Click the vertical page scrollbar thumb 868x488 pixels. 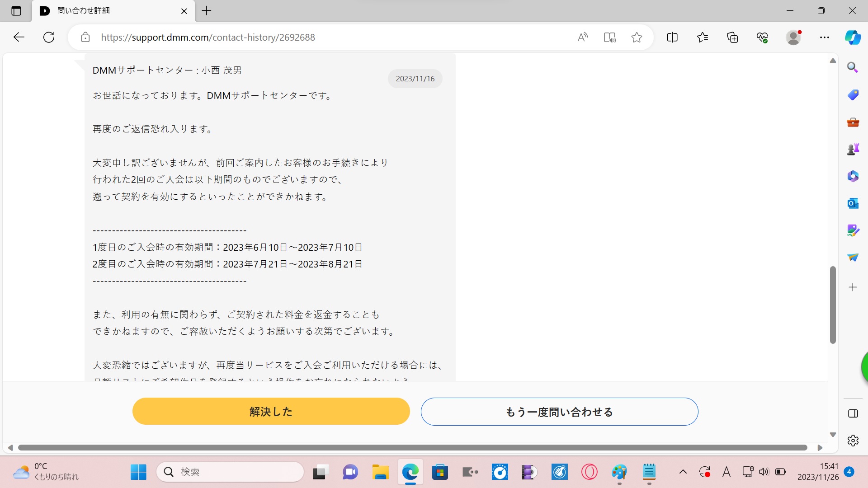coord(833,305)
